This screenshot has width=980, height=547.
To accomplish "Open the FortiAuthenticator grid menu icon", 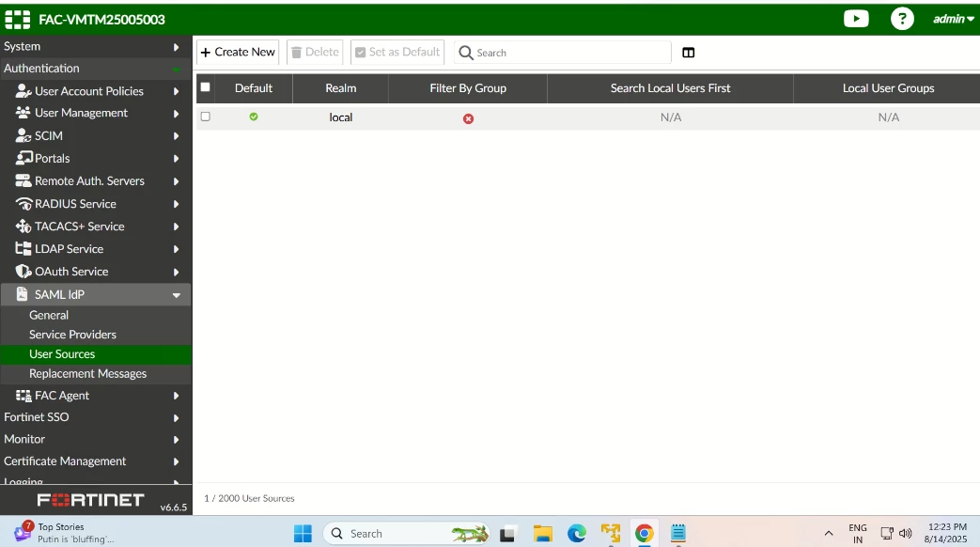I will [18, 20].
